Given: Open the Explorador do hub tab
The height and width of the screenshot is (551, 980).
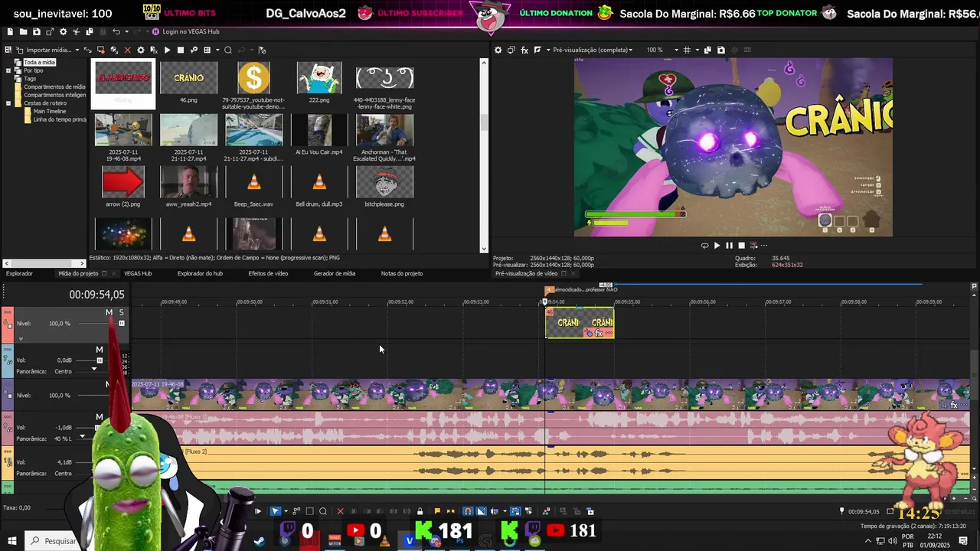Looking at the screenshot, I should click(x=200, y=273).
